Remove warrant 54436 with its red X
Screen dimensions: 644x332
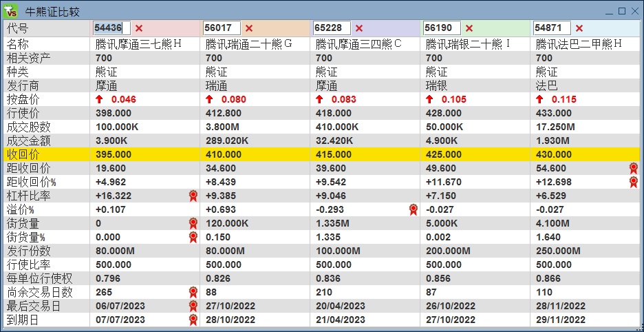click(139, 28)
